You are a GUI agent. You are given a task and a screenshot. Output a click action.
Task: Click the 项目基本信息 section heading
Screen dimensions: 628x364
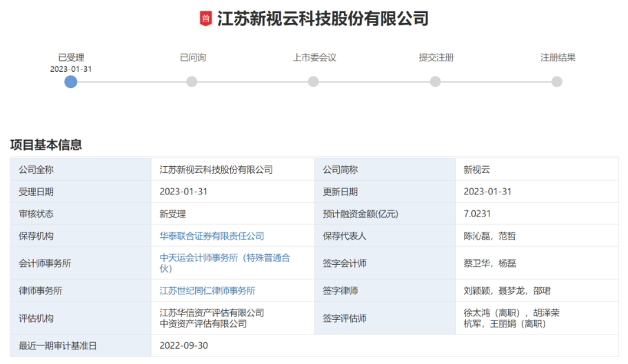click(46, 145)
